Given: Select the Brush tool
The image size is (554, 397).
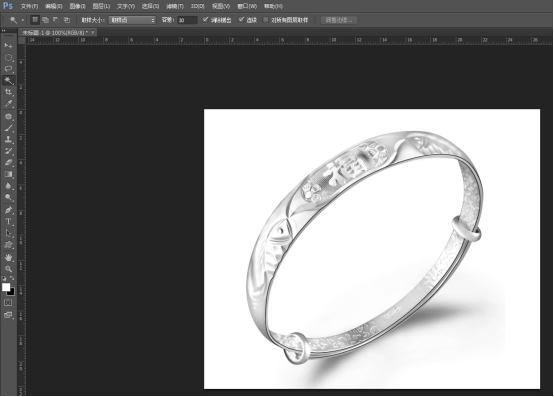Looking at the screenshot, I should (8, 128).
